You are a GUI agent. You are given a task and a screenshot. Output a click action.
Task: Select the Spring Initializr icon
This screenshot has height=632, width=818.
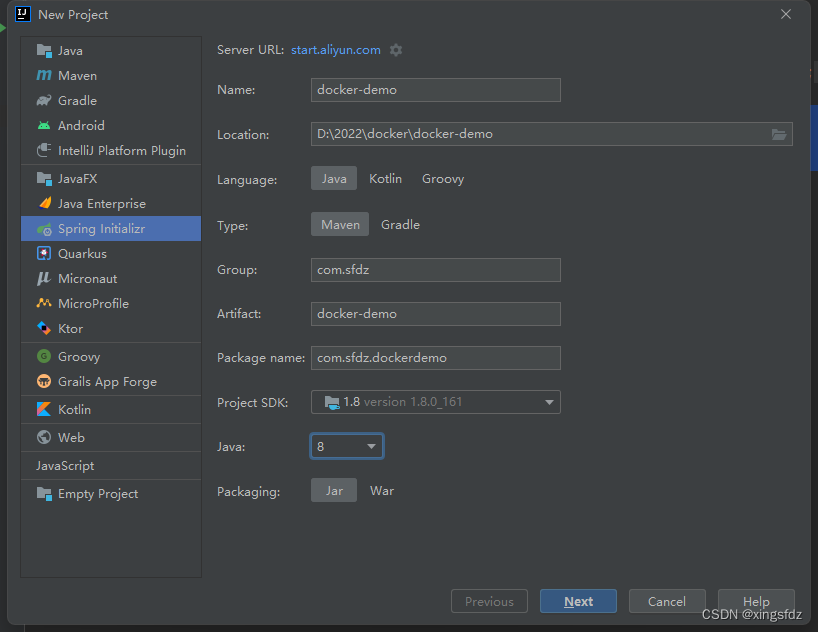[x=44, y=229]
